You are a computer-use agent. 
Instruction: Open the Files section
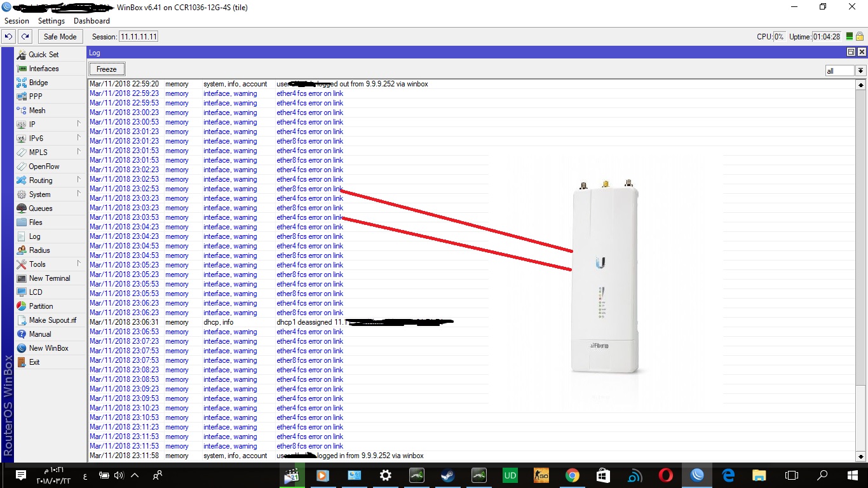click(36, 222)
